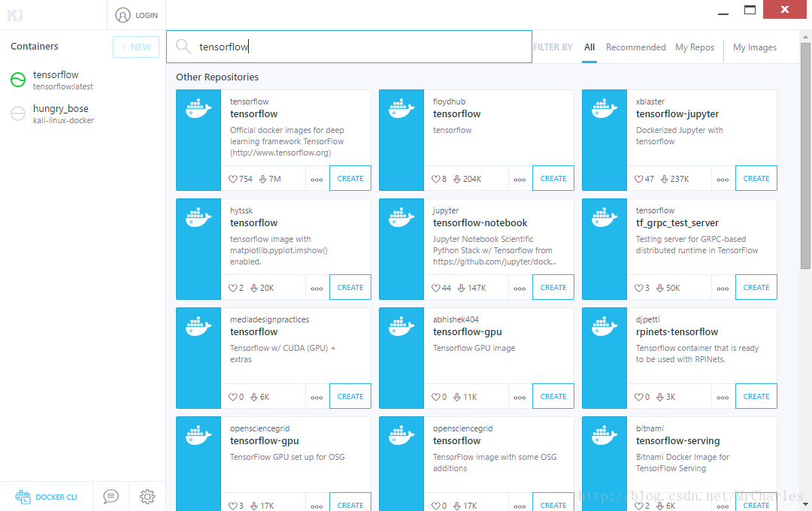
Task: Switch to the My Repos tab
Action: [x=695, y=47]
